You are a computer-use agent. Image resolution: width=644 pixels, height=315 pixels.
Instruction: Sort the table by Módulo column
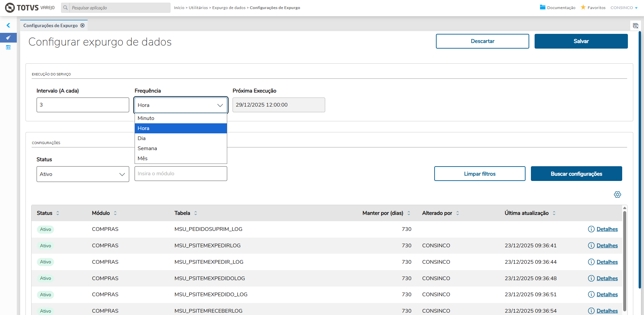coord(115,213)
